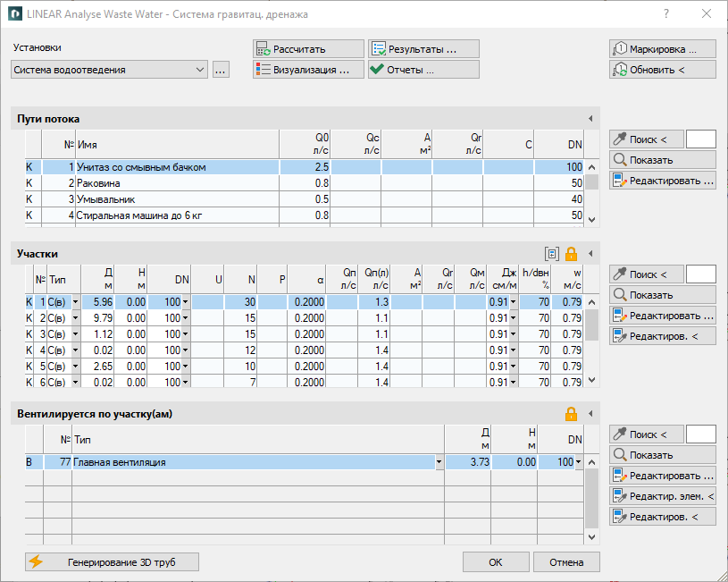This screenshot has height=582, width=728.
Task: Open the Система водоотведения installation dropdown
Action: pyautogui.click(x=109, y=70)
